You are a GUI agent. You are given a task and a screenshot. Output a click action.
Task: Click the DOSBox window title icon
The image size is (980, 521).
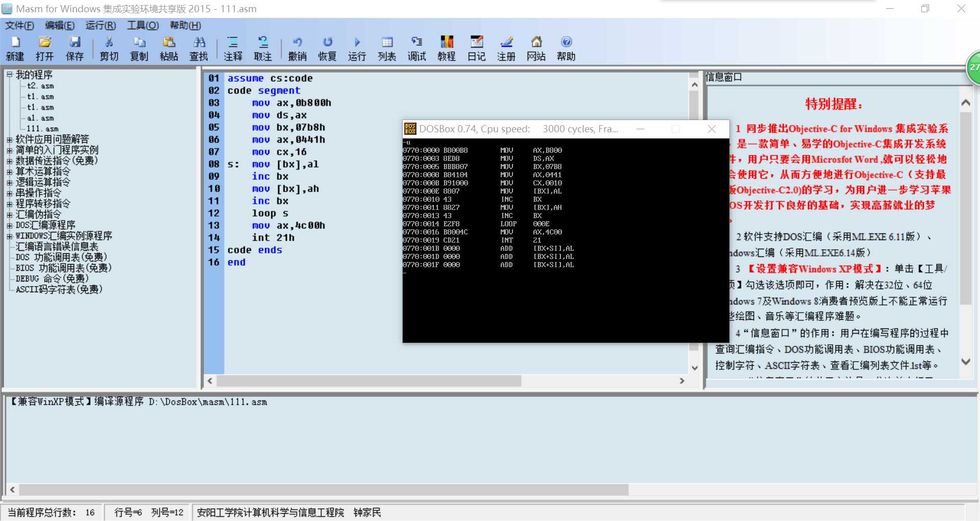pyautogui.click(x=410, y=129)
